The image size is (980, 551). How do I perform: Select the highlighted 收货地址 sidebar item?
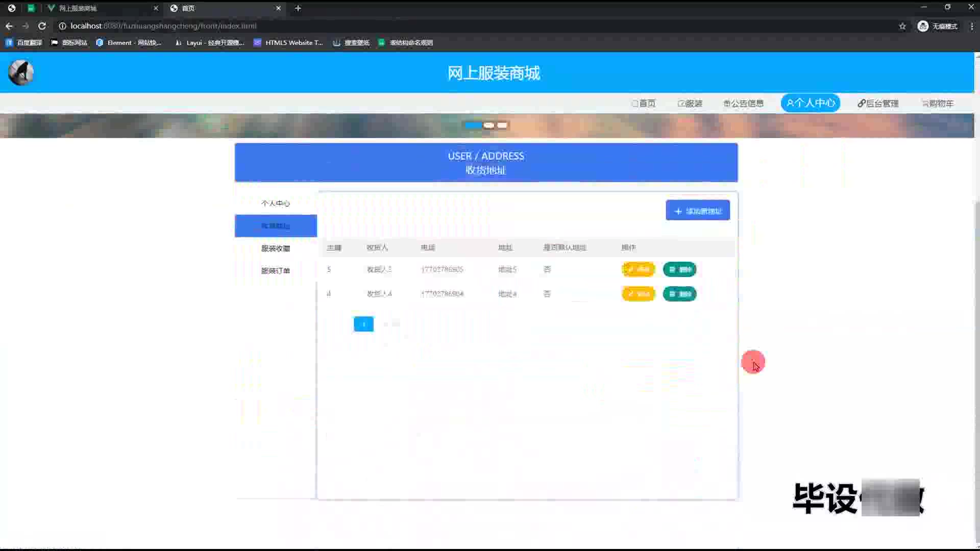276,226
